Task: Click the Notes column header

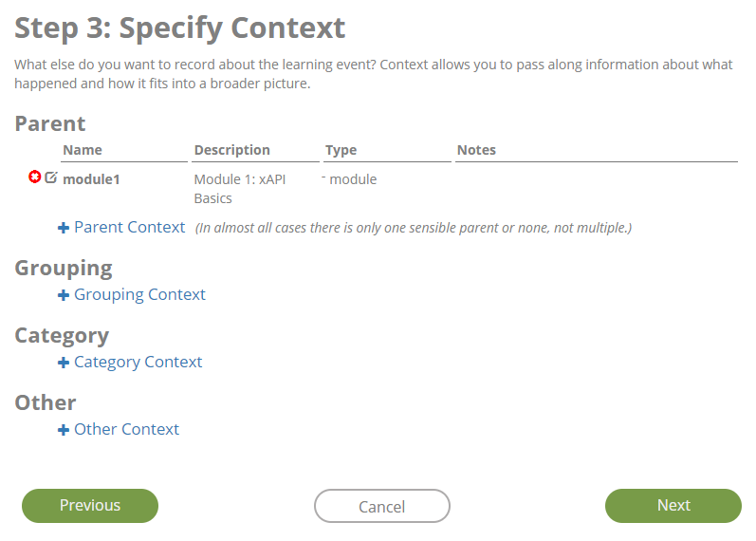Action: [x=476, y=150]
